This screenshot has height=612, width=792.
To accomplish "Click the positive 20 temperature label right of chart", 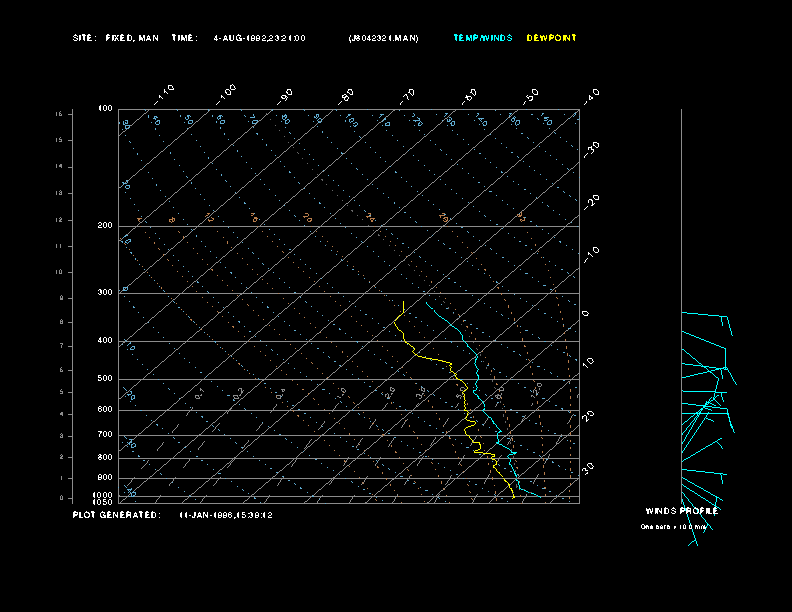I will tap(588, 416).
